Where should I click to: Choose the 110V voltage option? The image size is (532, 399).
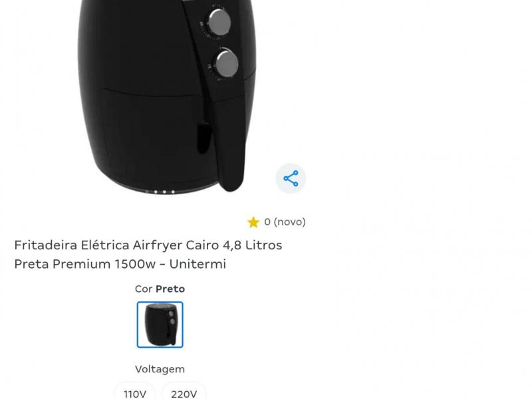[135, 393]
